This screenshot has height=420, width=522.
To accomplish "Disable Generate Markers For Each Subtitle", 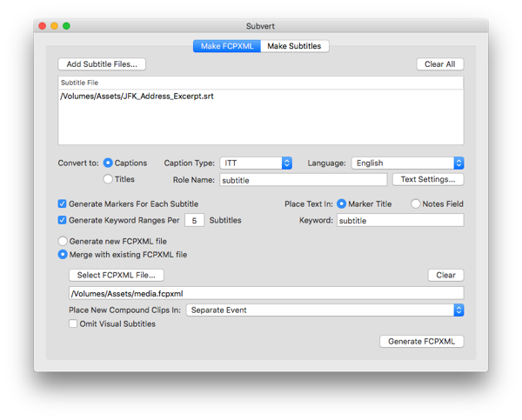I will click(x=63, y=204).
